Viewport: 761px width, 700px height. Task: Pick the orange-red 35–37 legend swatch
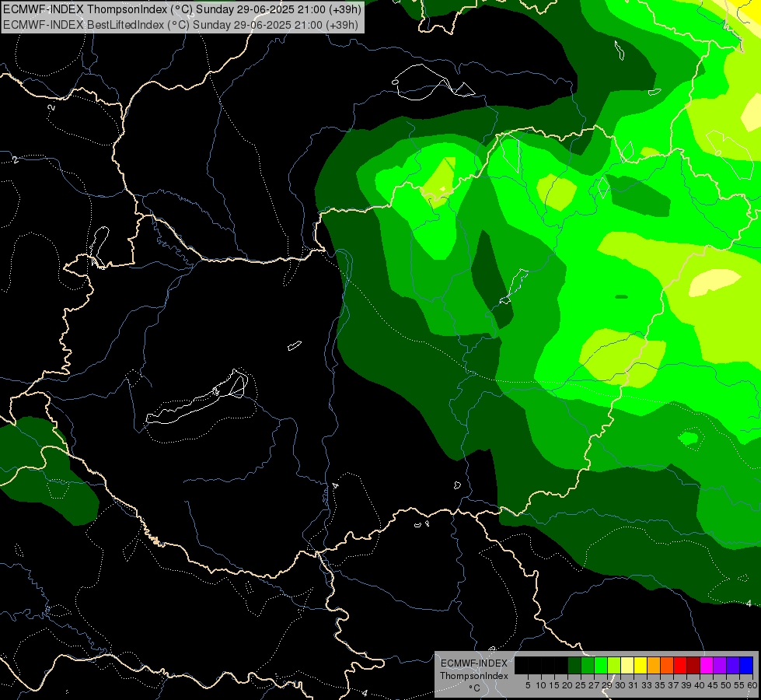tap(667, 665)
